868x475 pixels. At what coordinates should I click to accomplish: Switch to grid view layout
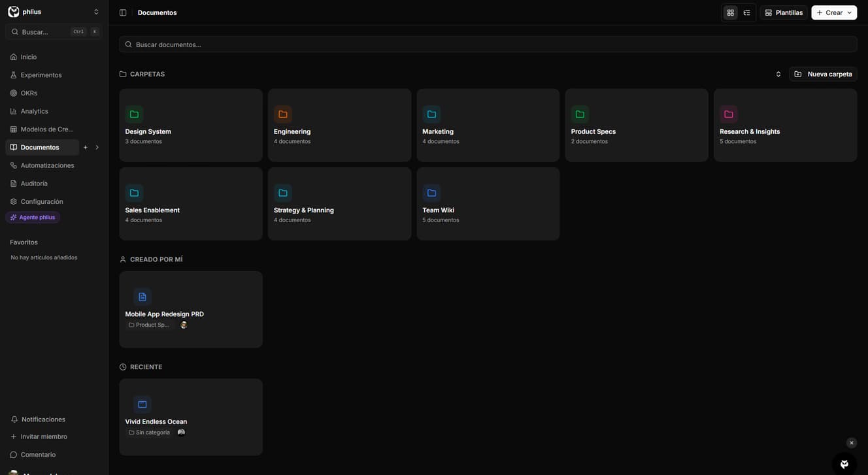(x=730, y=12)
